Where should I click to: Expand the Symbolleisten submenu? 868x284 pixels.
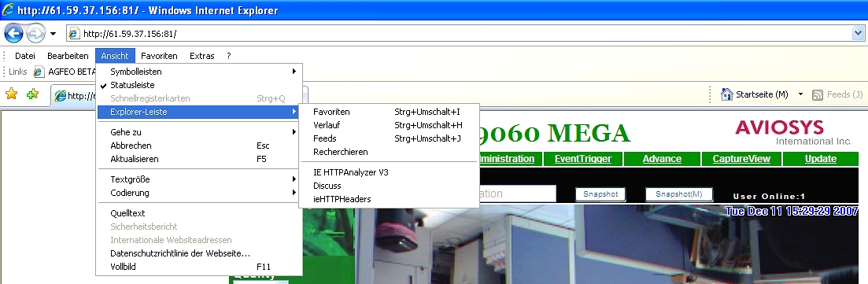point(199,72)
